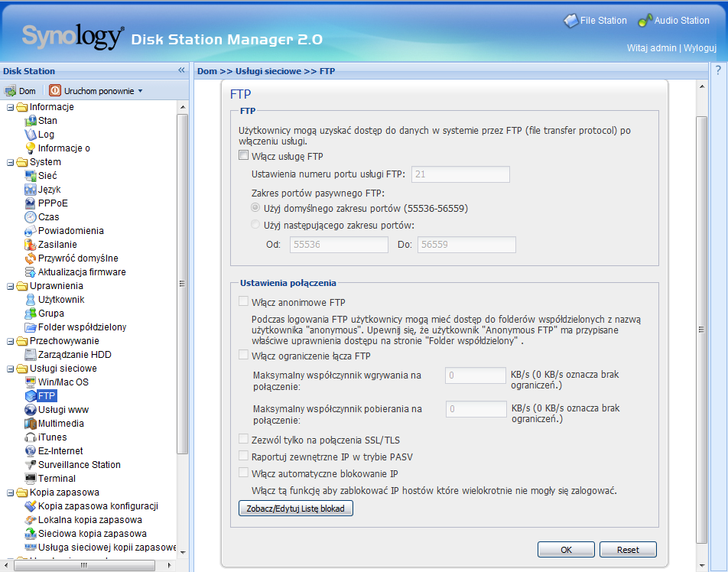Toggle Zezwól tylko na połączenia SSL/TLS
Image resolution: width=728 pixels, height=572 pixels.
tap(244, 439)
